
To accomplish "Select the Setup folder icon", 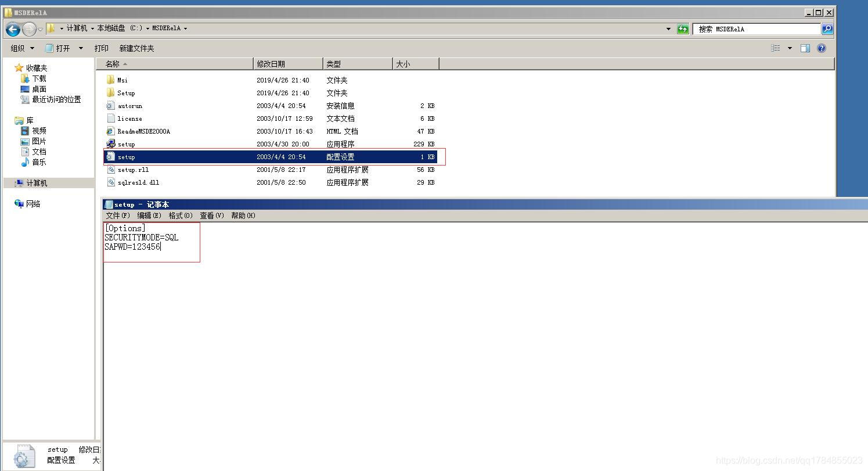I will pos(110,93).
